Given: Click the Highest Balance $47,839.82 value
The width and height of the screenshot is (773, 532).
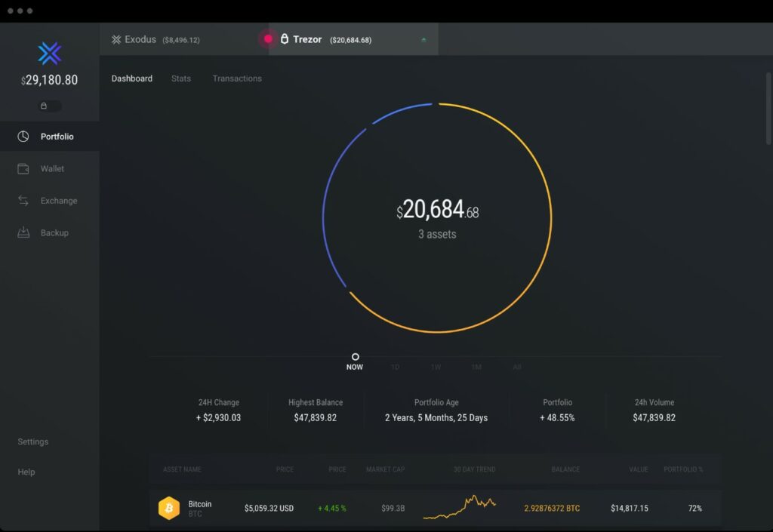Looking at the screenshot, I should [316, 418].
